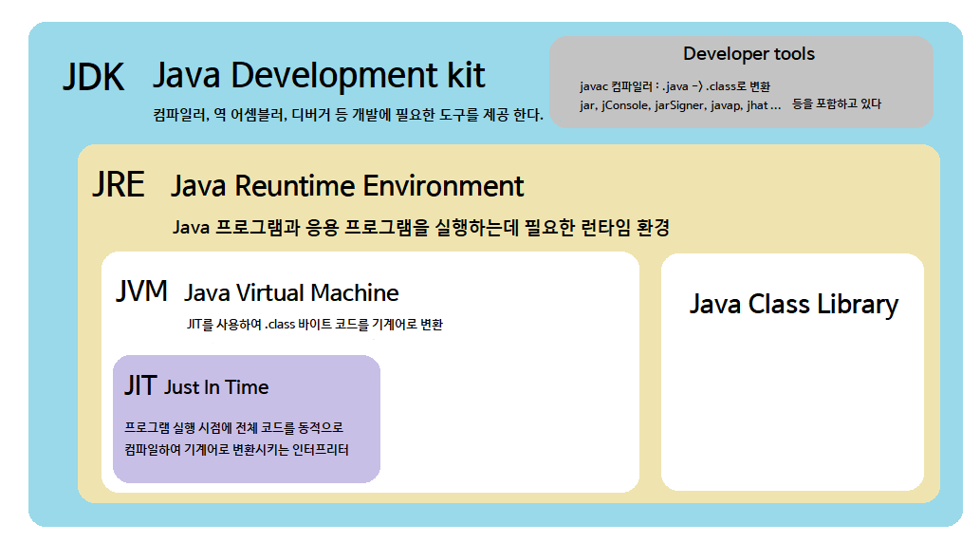Viewport: 980px width, 543px height.
Task: Click the "JRE" abbreviation label
Action: tap(119, 184)
